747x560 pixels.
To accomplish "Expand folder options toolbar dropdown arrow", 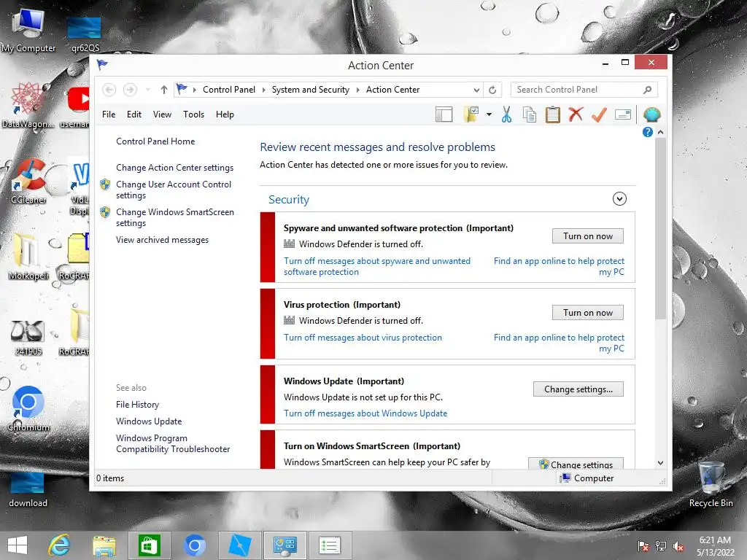I will click(x=489, y=114).
